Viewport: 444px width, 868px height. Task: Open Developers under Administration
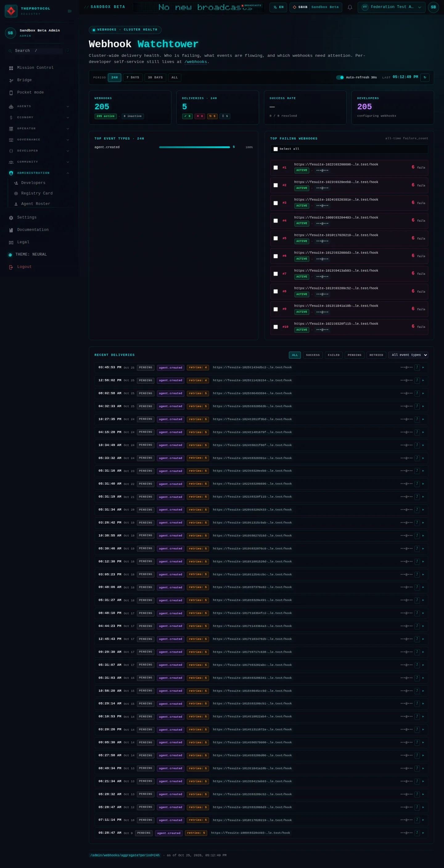coord(33,183)
